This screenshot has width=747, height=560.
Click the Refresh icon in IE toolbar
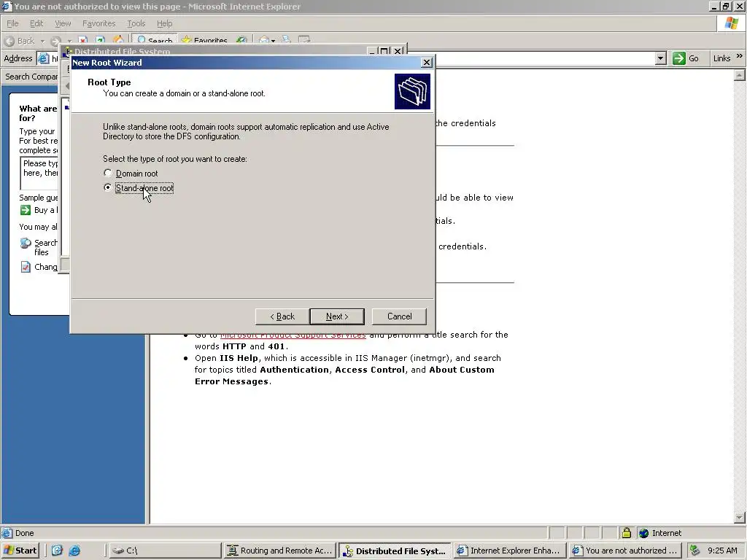coord(100,40)
